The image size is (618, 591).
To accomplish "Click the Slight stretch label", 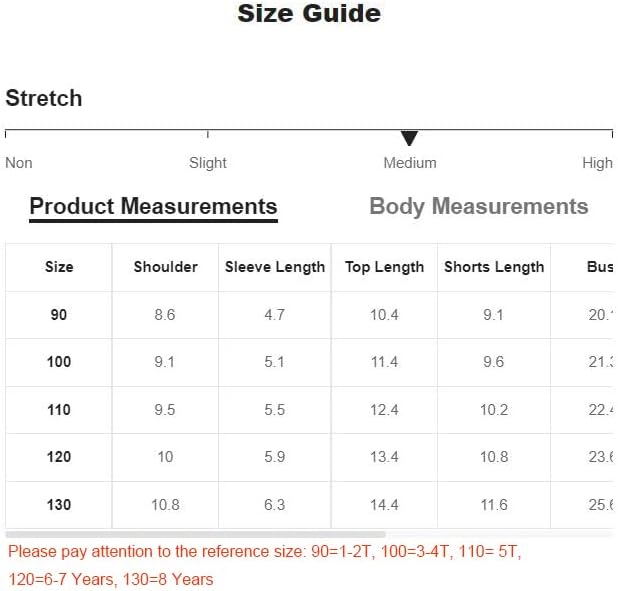I will [208, 163].
